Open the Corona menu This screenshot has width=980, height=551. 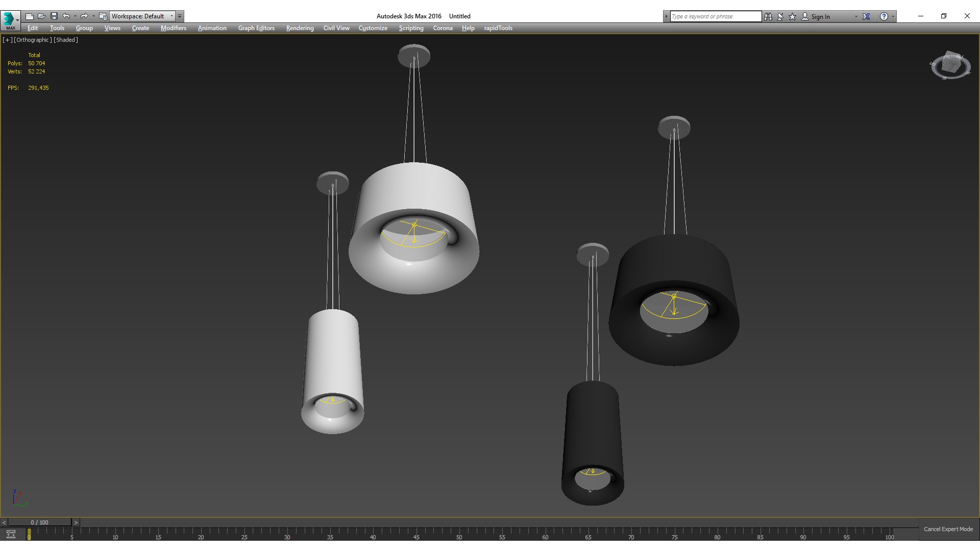443,28
